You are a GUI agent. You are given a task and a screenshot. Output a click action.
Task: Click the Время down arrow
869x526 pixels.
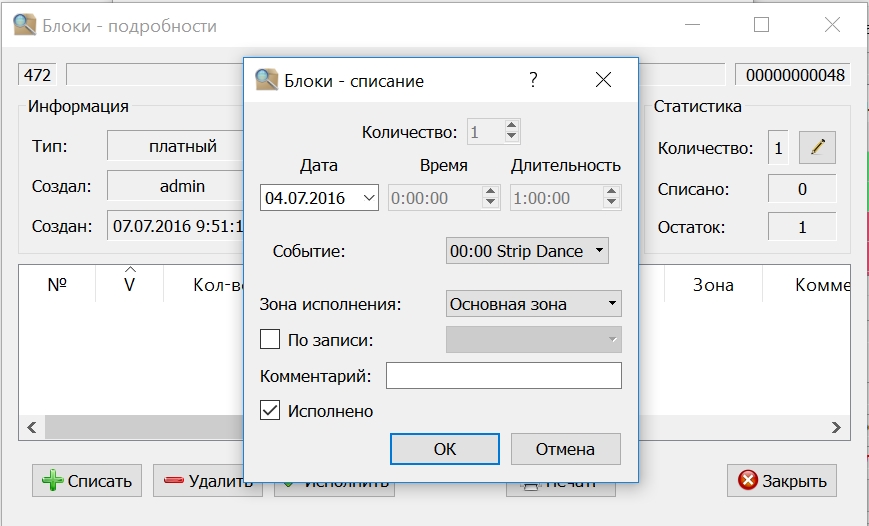coord(490,203)
